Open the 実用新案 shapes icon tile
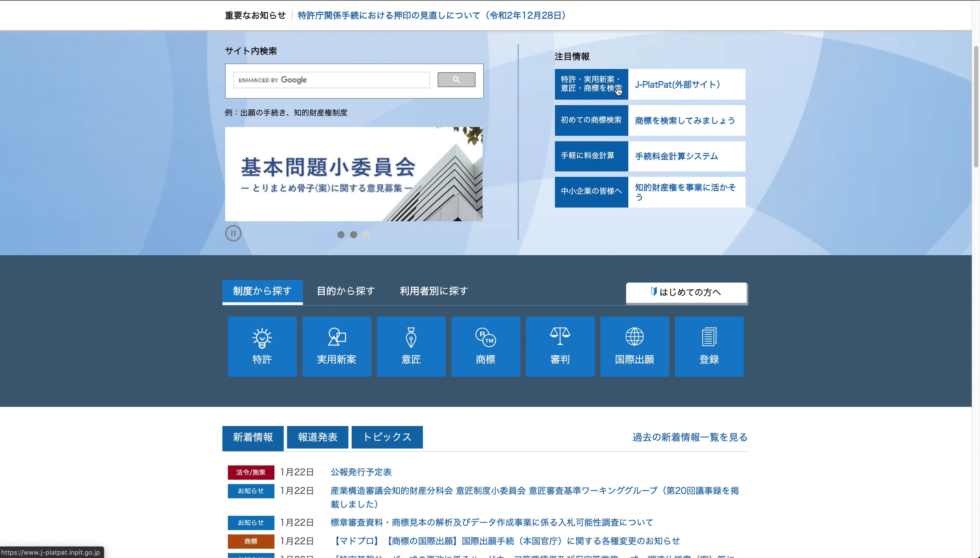This screenshot has width=980, height=558. 336,346
